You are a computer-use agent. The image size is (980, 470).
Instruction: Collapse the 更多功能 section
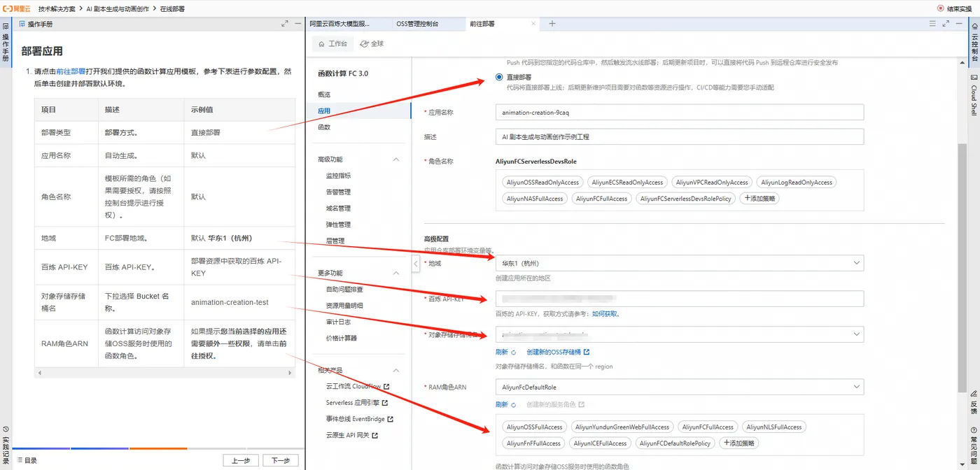395,273
